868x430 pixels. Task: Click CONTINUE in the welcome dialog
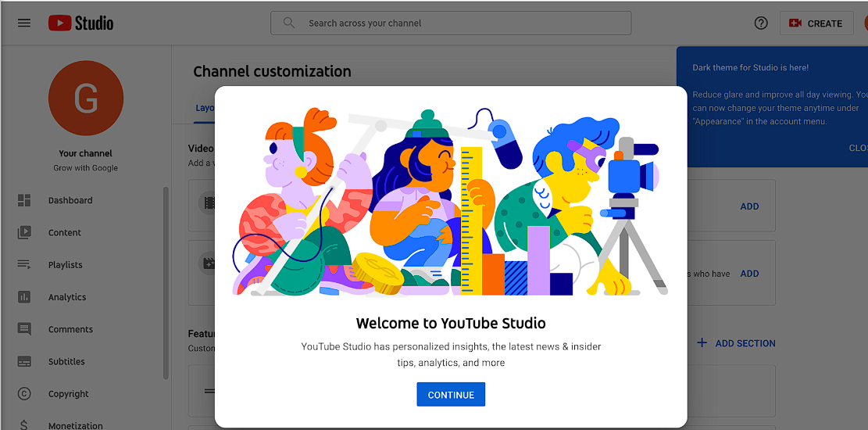(451, 395)
